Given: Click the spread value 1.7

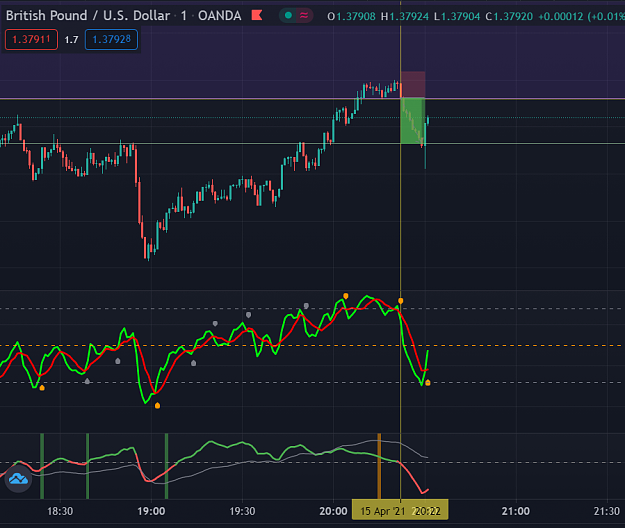Looking at the screenshot, I should tap(71, 40).
